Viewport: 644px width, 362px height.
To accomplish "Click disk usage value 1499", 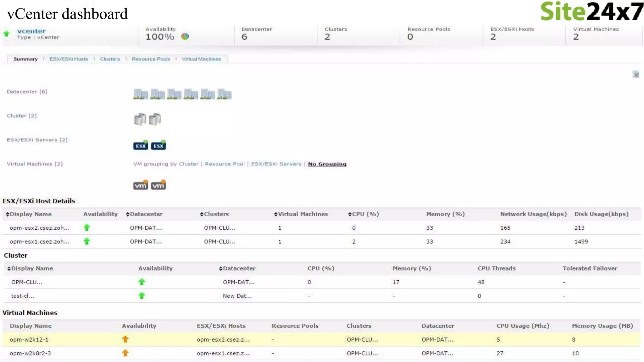I will pos(581,242).
